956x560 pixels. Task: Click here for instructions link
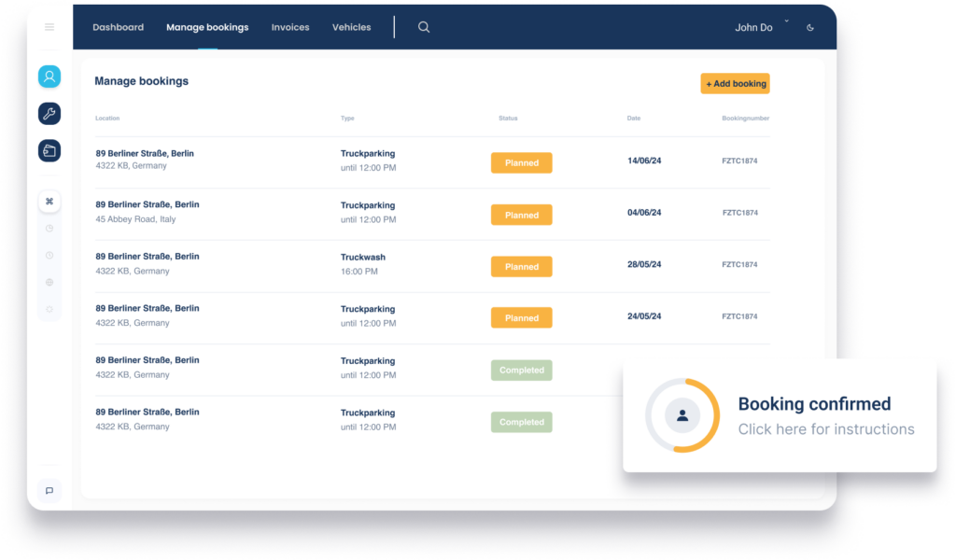(x=826, y=429)
